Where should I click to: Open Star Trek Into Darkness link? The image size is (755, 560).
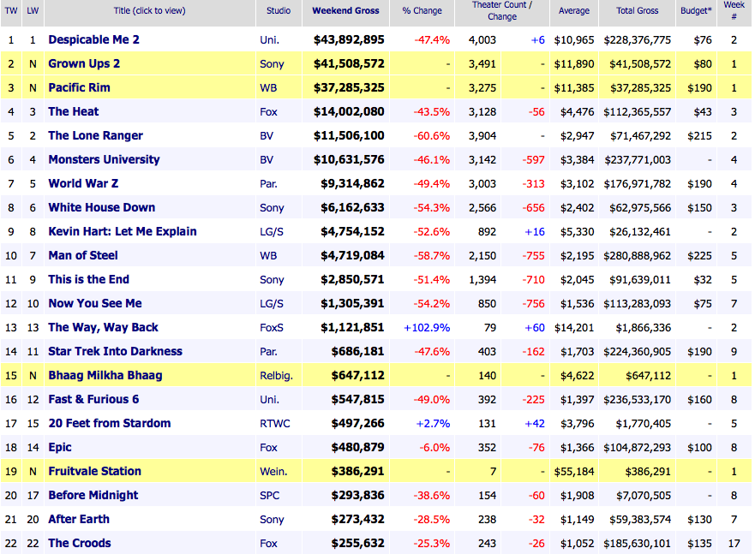pyautogui.click(x=115, y=351)
